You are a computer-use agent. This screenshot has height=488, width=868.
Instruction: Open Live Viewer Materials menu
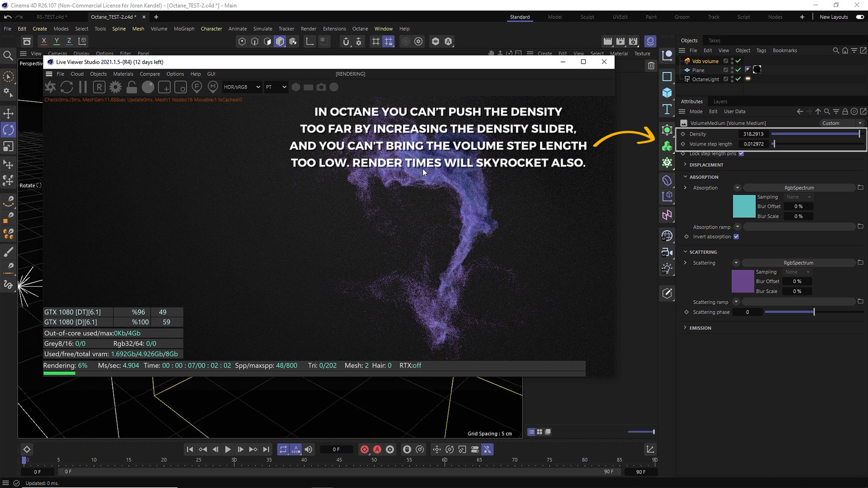pyautogui.click(x=123, y=74)
